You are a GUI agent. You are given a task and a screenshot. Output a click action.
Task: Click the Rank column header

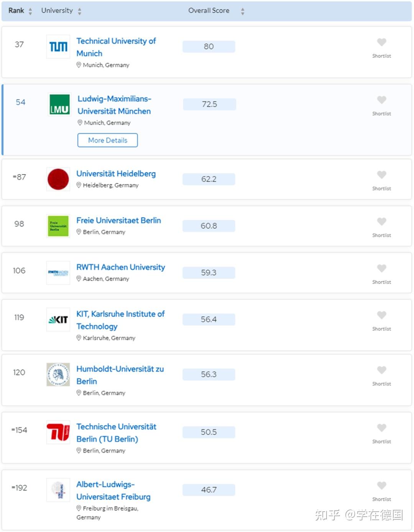[16, 11]
